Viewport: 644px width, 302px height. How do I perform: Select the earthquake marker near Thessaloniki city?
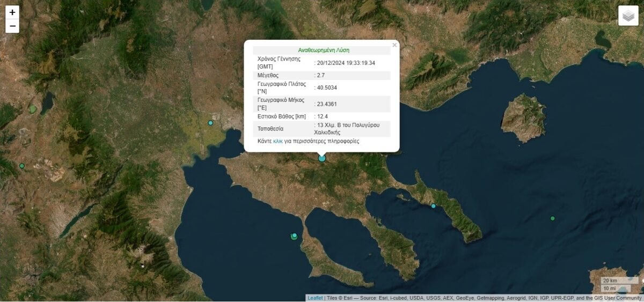(x=210, y=123)
